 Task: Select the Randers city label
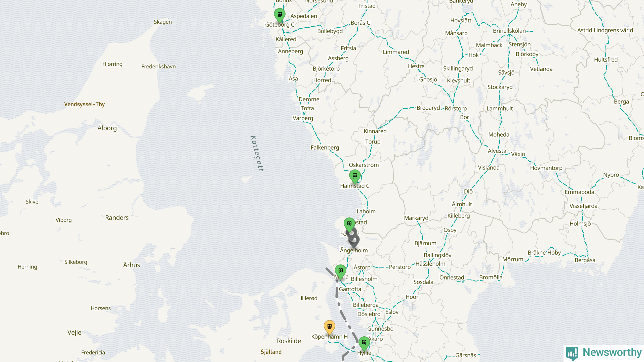pyautogui.click(x=117, y=218)
